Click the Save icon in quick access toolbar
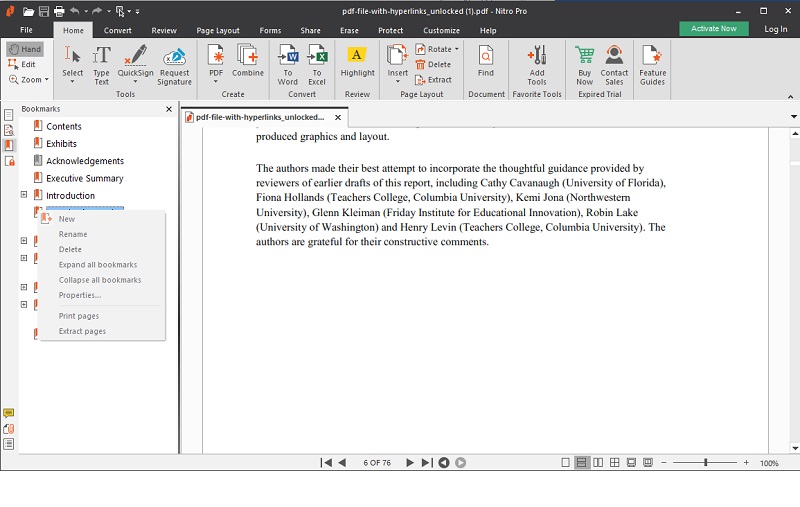The height and width of the screenshot is (507, 800). [x=43, y=11]
